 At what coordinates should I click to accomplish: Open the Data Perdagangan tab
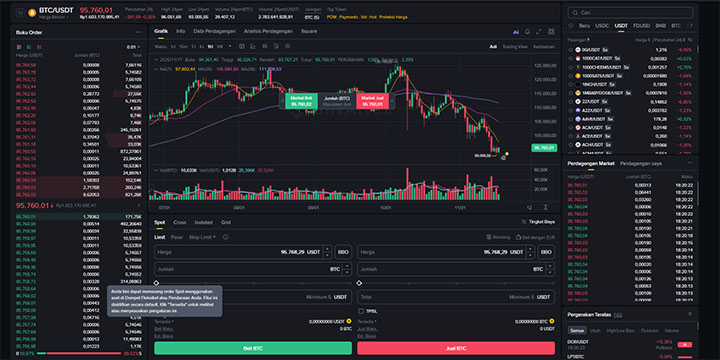(214, 31)
